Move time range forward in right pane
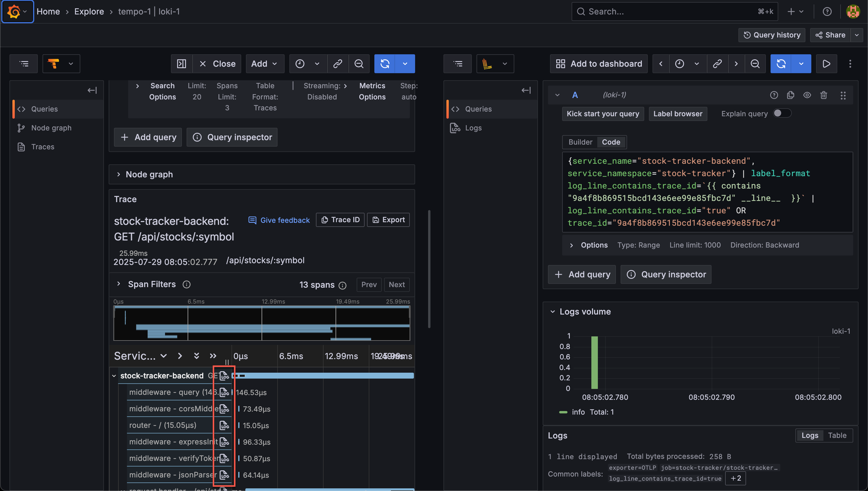This screenshot has width=868, height=491. point(736,64)
